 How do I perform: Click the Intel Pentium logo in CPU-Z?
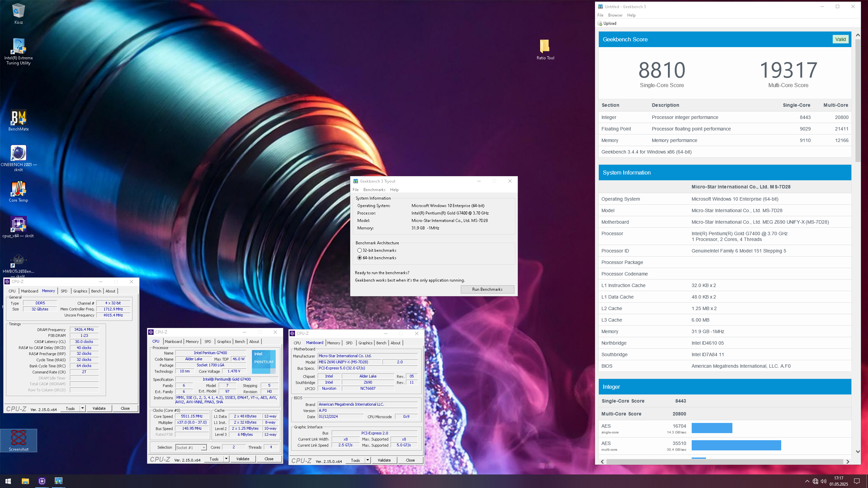pyautogui.click(x=264, y=362)
